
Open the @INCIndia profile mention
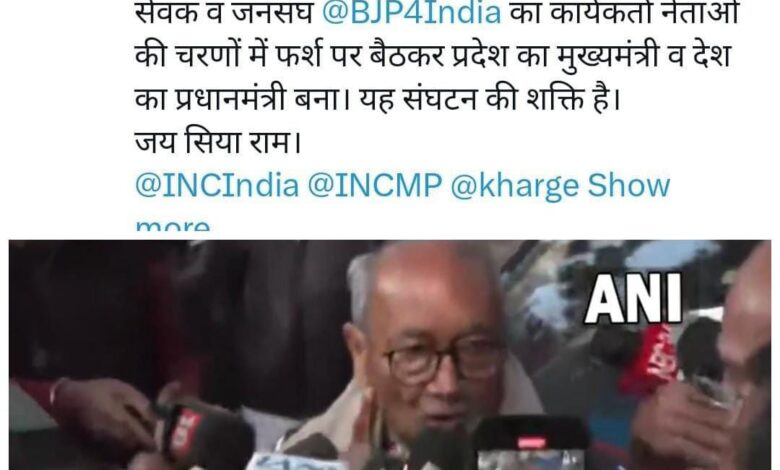coord(217,186)
